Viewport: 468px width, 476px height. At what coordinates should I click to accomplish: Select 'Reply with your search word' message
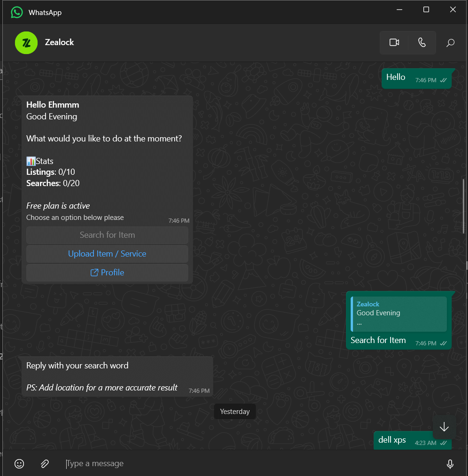click(x=117, y=376)
